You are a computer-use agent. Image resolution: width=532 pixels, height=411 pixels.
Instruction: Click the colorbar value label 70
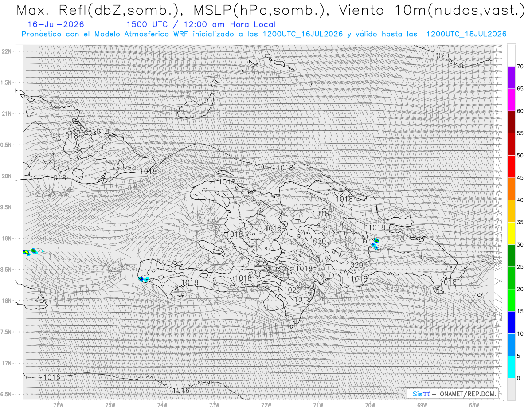click(x=520, y=67)
